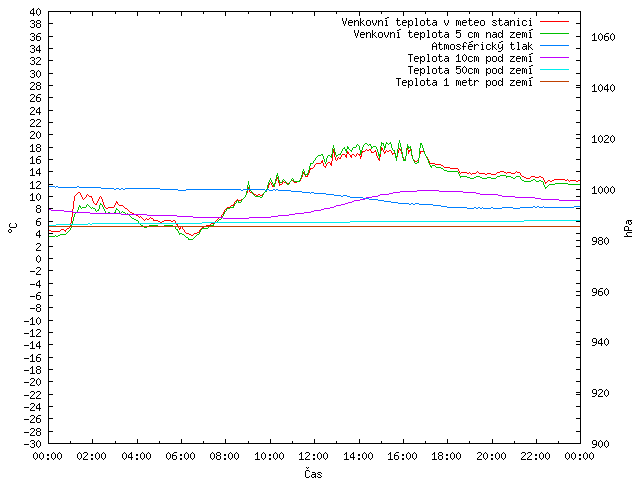Click the x-axis title 'Čas'
640x480 pixels.
pos(313,473)
